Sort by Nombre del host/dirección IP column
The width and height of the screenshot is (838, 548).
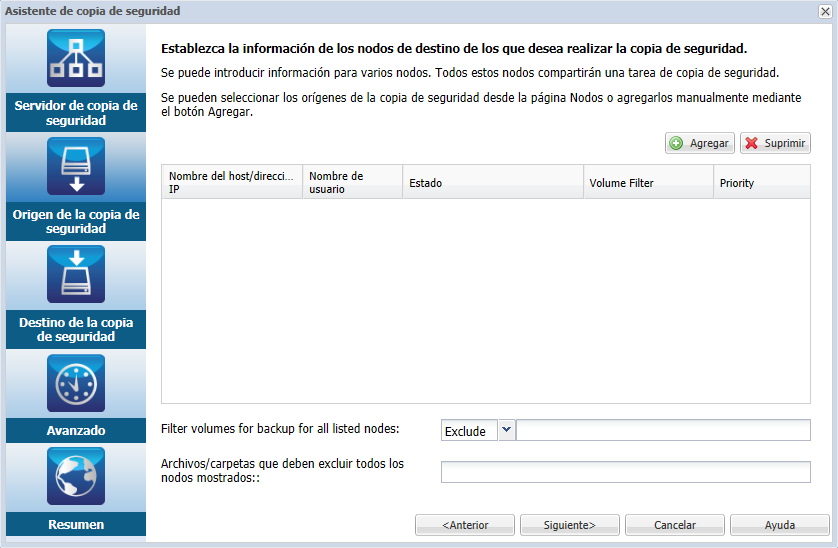(x=232, y=182)
